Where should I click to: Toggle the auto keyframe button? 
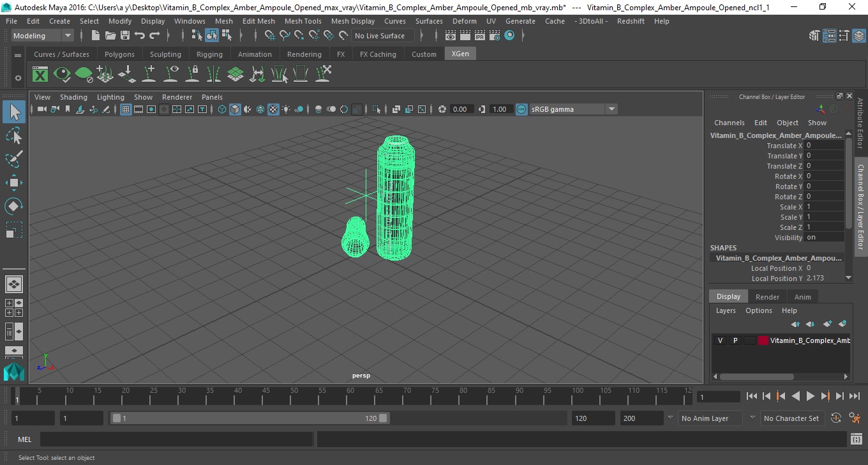836,418
